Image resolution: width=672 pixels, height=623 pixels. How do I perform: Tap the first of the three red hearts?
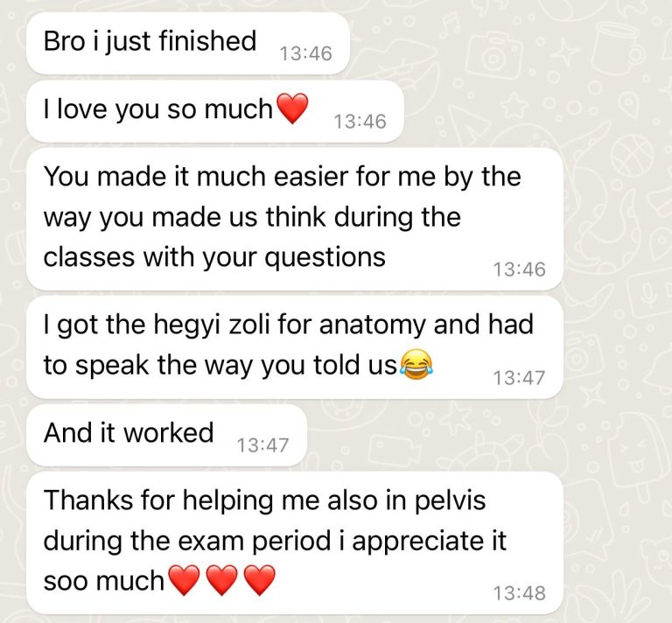[x=184, y=580]
